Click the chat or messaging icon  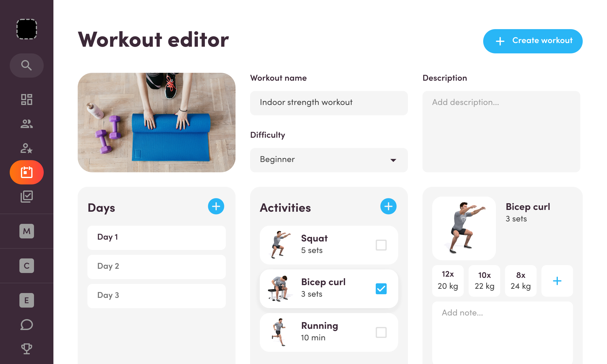pyautogui.click(x=26, y=324)
